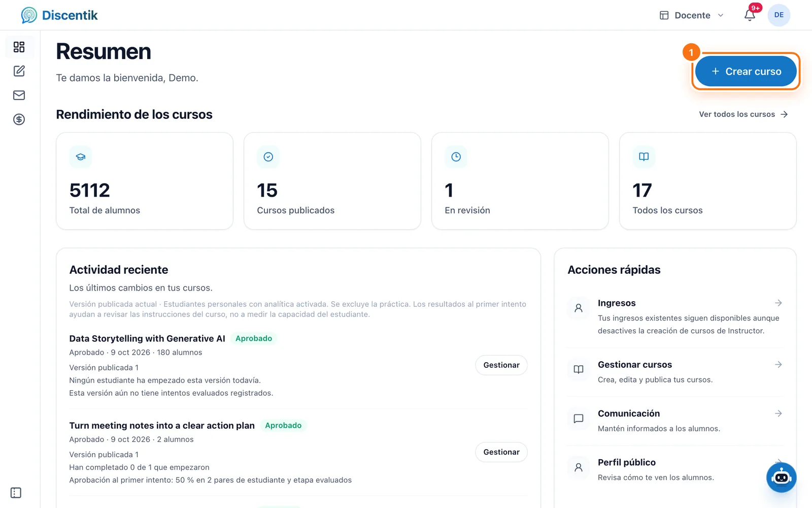
Task: Open the edit courses pencil sidebar icon
Action: 19,71
